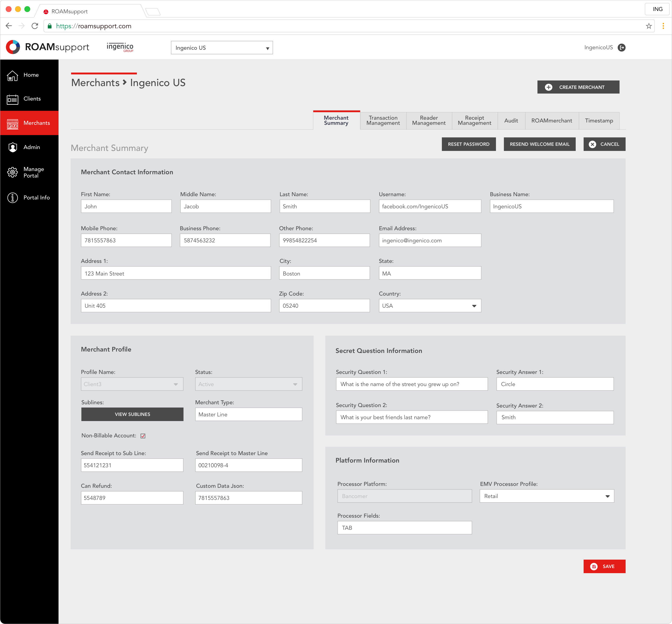Open the Clients sidebar icon
The height and width of the screenshot is (624, 672).
[x=13, y=99]
